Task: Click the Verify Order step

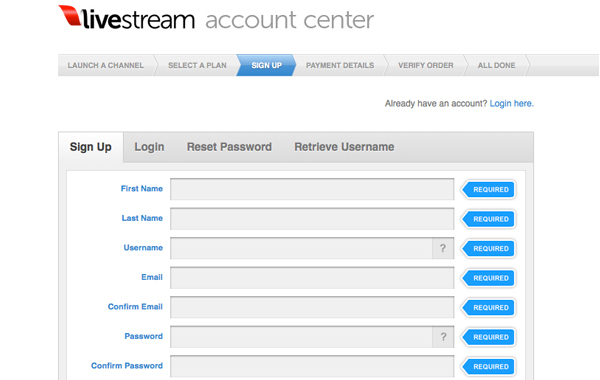Action: (x=426, y=65)
